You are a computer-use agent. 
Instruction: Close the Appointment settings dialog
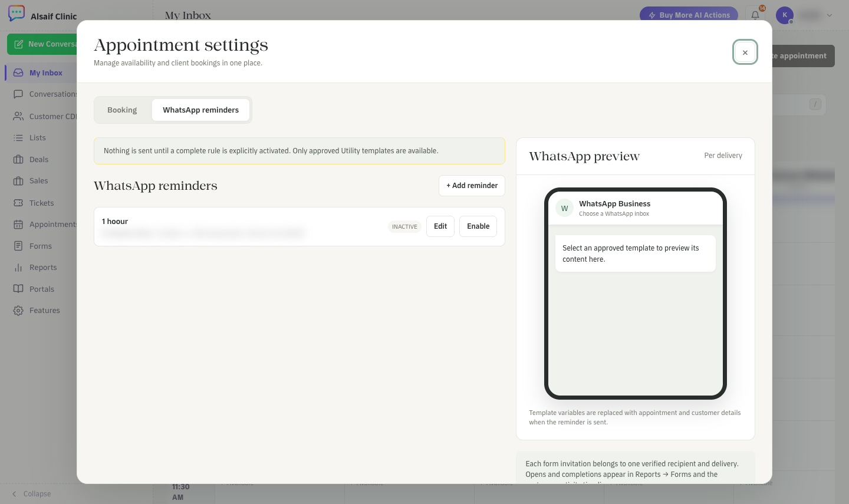745,52
